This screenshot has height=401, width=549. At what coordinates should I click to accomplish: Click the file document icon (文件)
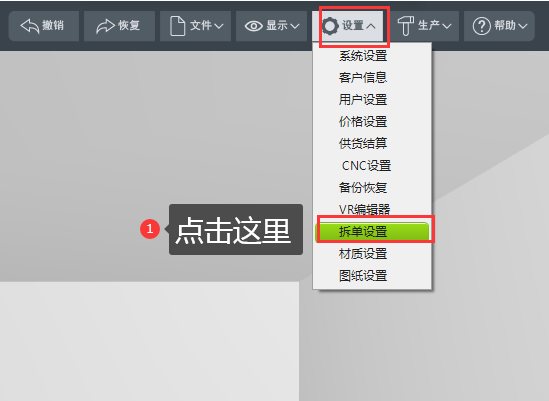point(178,26)
